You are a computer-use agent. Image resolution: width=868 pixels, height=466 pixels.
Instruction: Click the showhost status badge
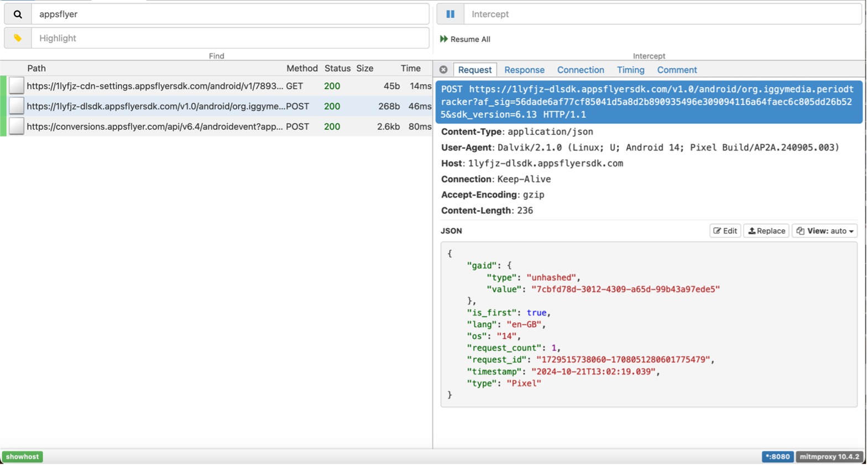(23, 457)
